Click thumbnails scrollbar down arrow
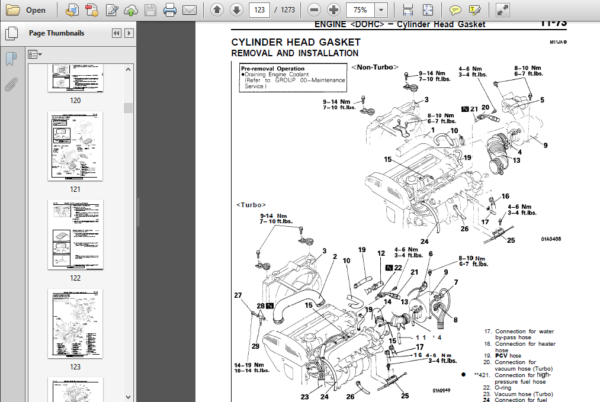The width and height of the screenshot is (600, 402). click(x=128, y=397)
